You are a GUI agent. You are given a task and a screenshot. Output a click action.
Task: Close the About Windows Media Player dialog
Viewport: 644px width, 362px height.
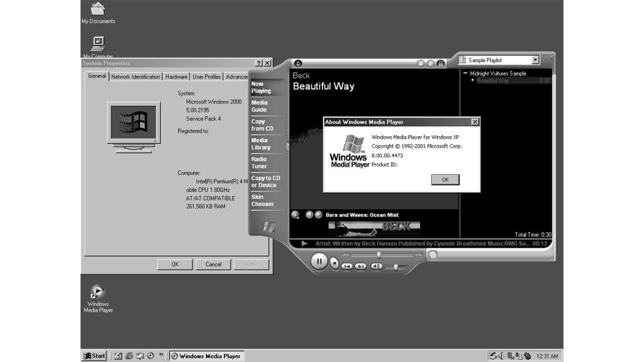click(x=475, y=122)
